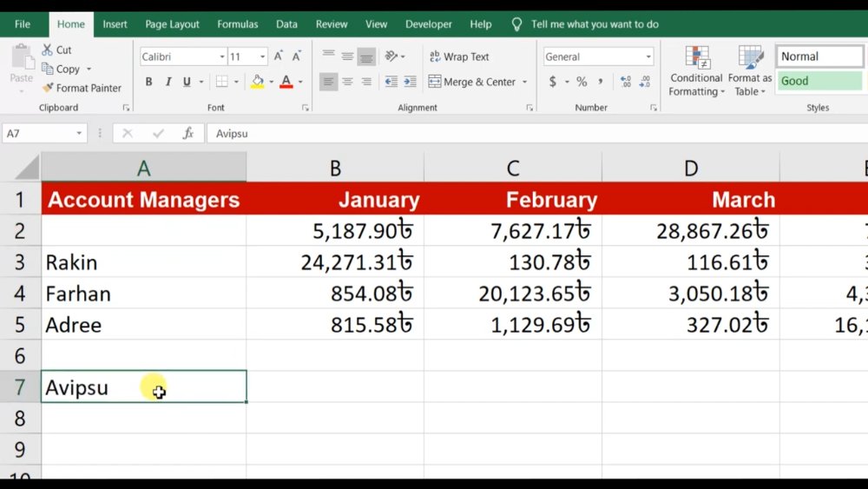Screen dimensions: 868x489
Task: Select column B header
Action: pos(335,168)
